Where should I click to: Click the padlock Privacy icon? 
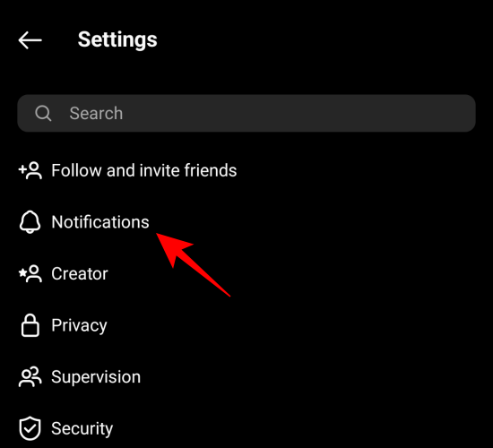pyautogui.click(x=30, y=325)
